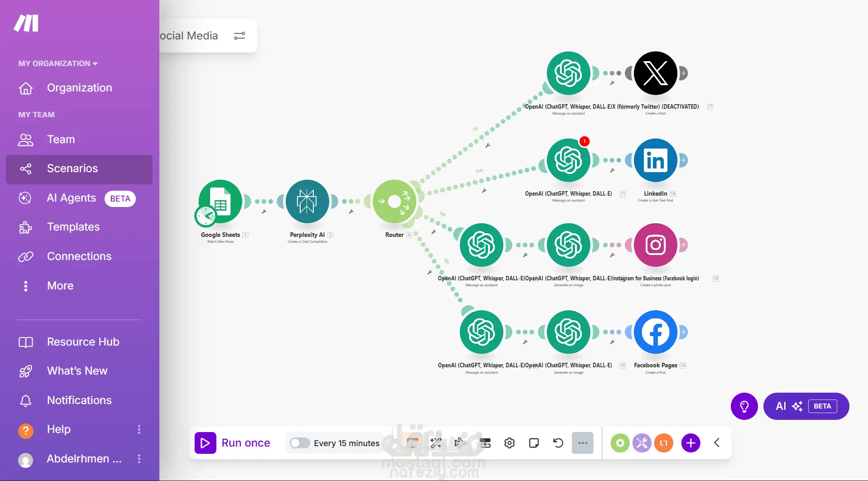View What's New
The image size is (868, 481).
(x=79, y=371)
